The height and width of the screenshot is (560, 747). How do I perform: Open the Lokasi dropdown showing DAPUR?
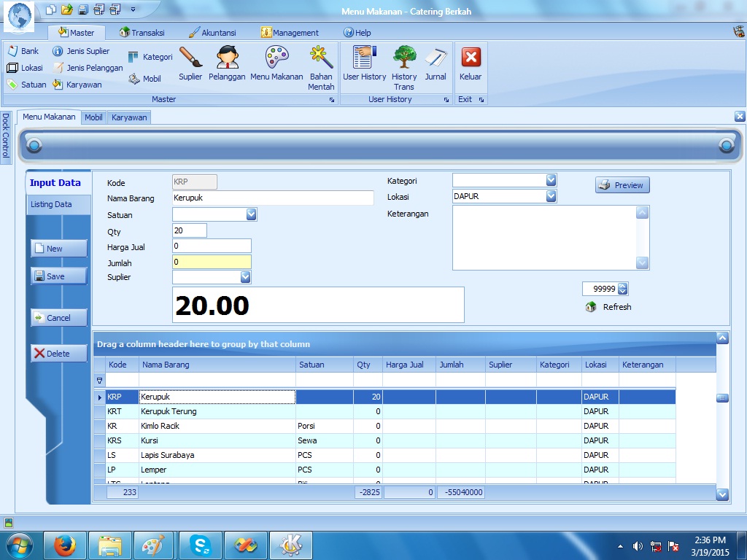pos(551,196)
